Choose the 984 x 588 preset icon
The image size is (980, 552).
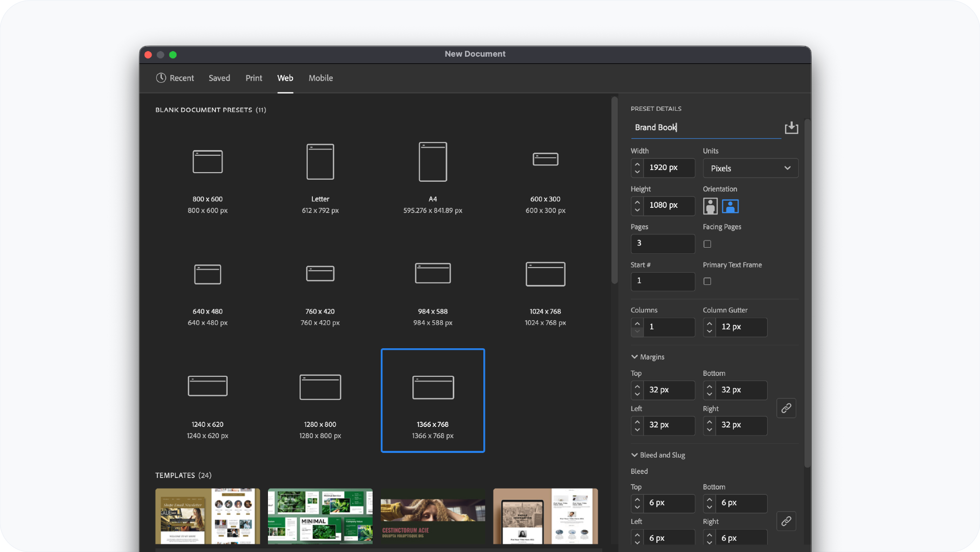433,273
